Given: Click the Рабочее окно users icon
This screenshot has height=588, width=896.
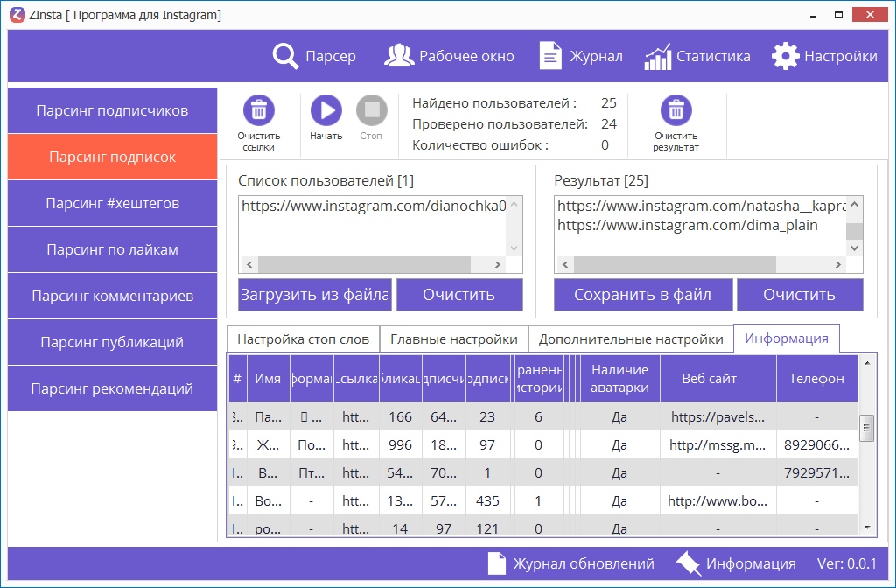Looking at the screenshot, I should click(399, 56).
